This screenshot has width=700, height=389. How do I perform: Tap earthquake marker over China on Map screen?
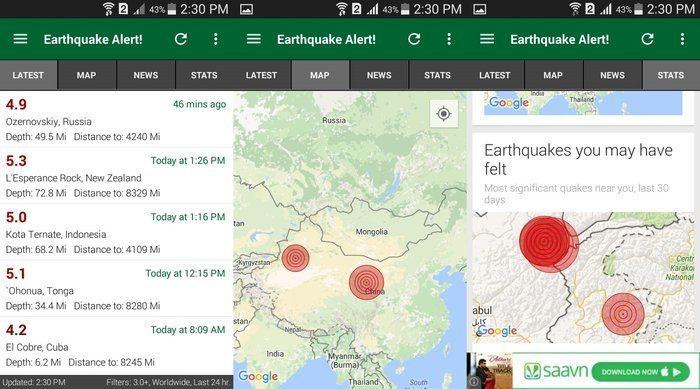367,282
